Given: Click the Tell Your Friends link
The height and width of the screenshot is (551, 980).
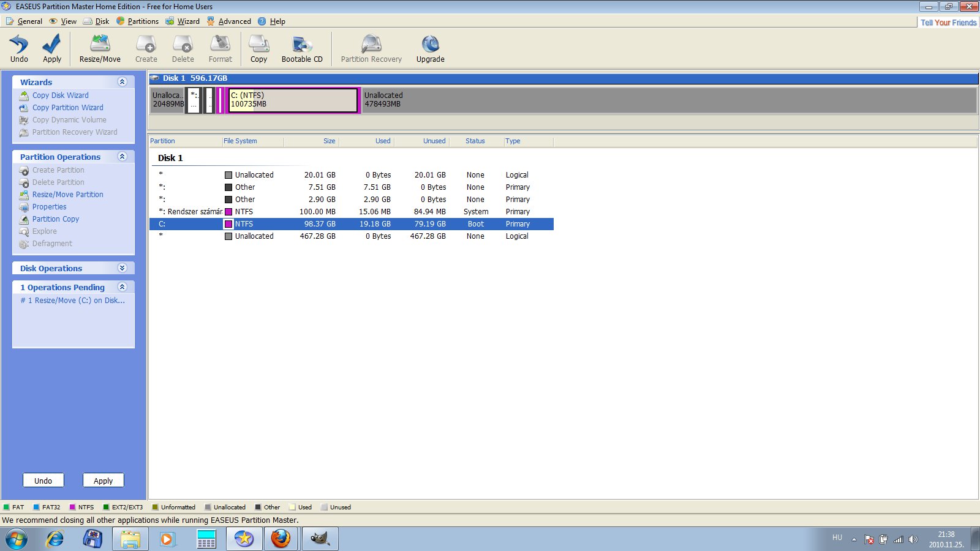Looking at the screenshot, I should pyautogui.click(x=949, y=23).
